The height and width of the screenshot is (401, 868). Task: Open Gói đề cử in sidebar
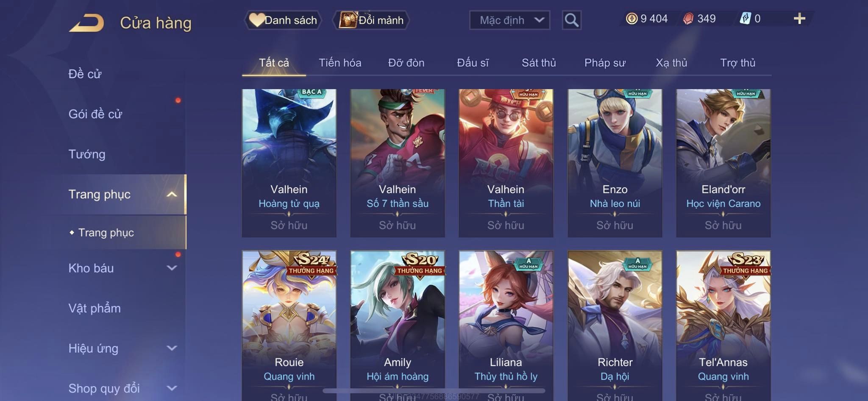pos(95,114)
